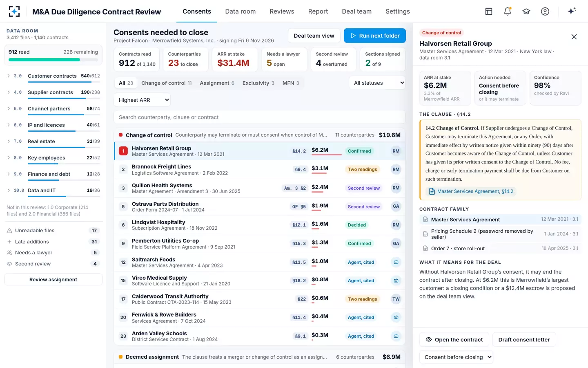588x368 pixels.
Task: Click rank badge 1 on Halvorsen row
Action: coord(123,151)
